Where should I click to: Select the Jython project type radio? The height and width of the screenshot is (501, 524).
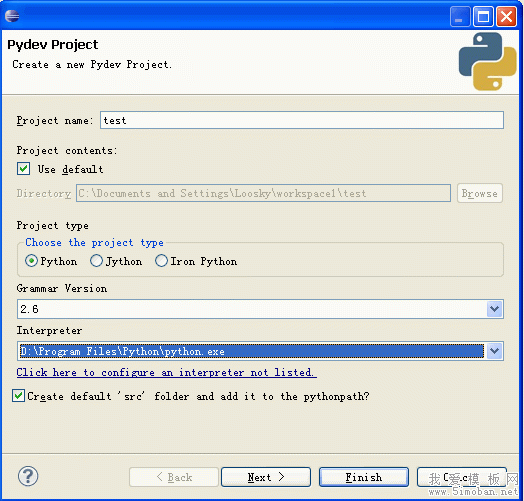97,261
